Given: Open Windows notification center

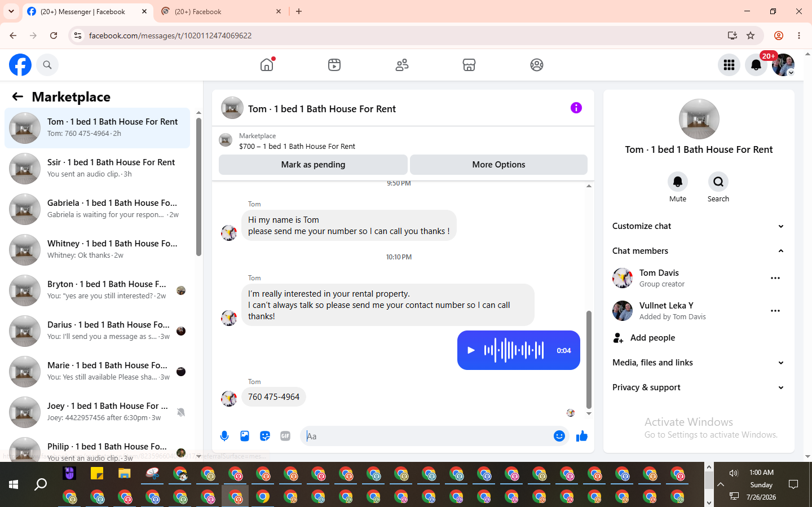Looking at the screenshot, I should pyautogui.click(x=793, y=484).
